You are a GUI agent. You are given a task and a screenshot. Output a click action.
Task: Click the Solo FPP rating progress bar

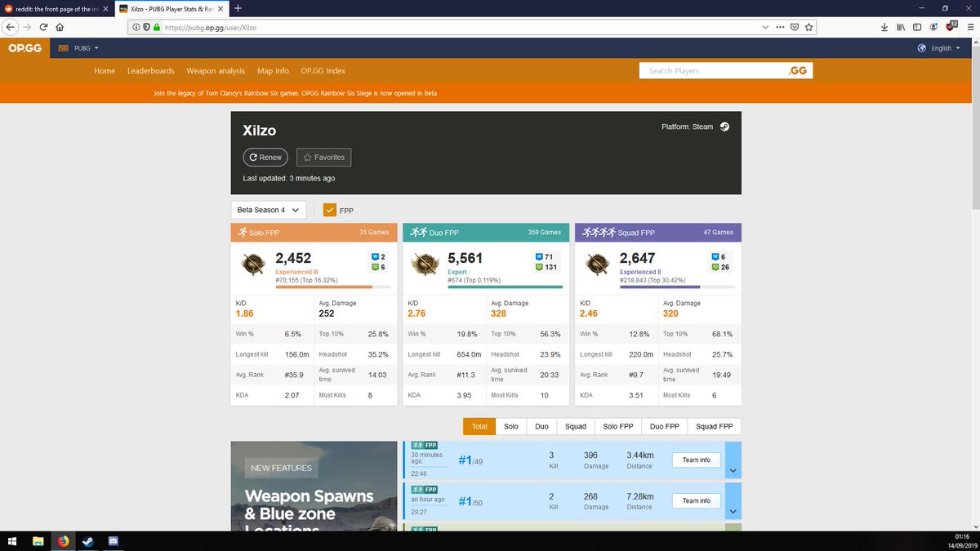coord(333,287)
